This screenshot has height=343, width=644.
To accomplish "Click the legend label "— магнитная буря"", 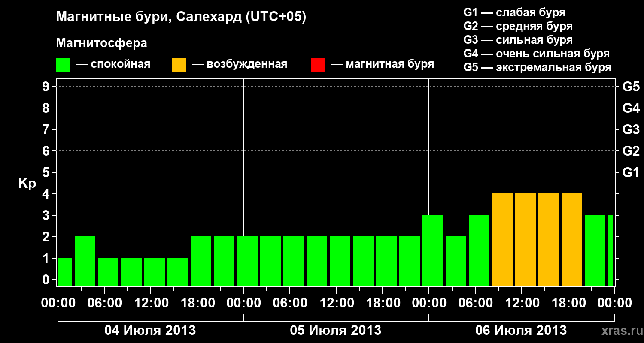I will coord(383,64).
